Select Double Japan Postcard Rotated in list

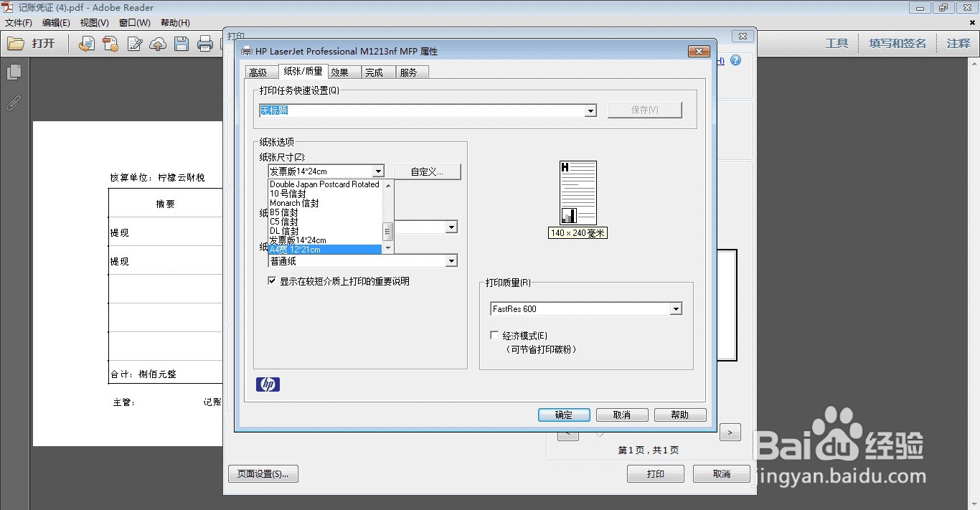[x=324, y=184]
